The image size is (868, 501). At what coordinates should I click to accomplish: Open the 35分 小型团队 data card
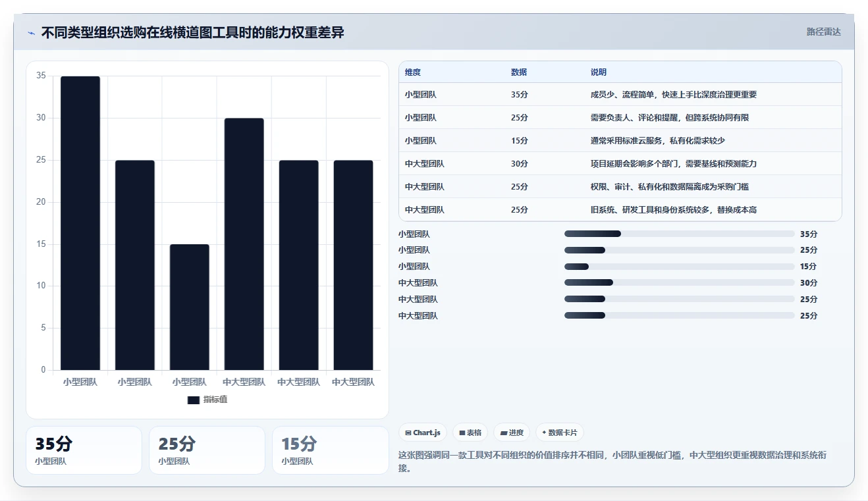(84, 450)
